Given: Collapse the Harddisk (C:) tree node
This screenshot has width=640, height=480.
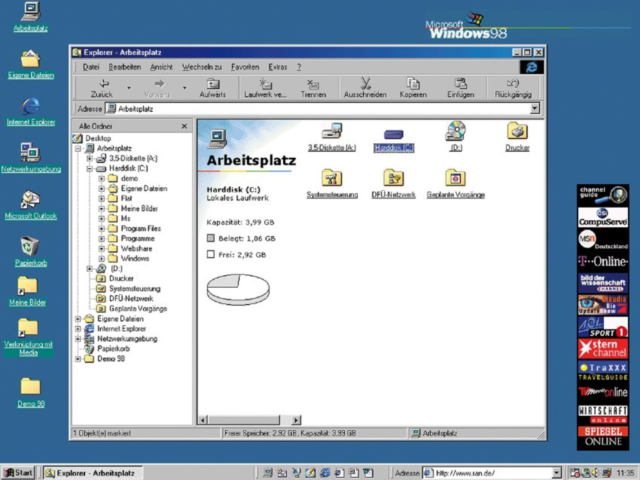Looking at the screenshot, I should pyautogui.click(x=89, y=169).
